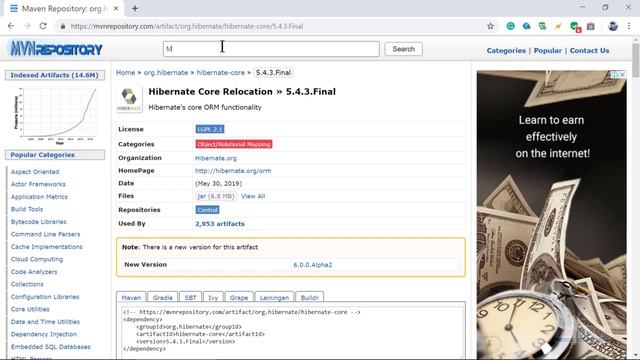640x360 pixels.
Task: Click the blue cloud extension icon
Action: point(527,26)
